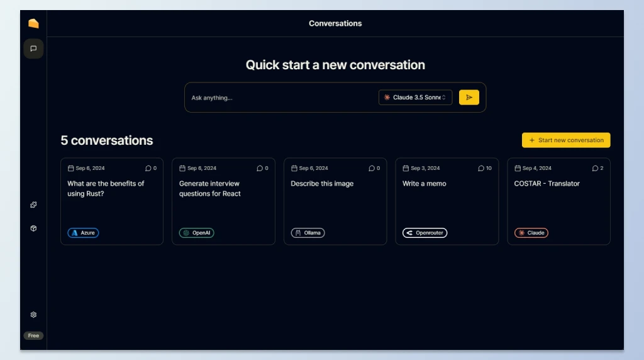Screen dimensions: 644x360
Task: Click the Free plan badge
Action: click(33, 335)
